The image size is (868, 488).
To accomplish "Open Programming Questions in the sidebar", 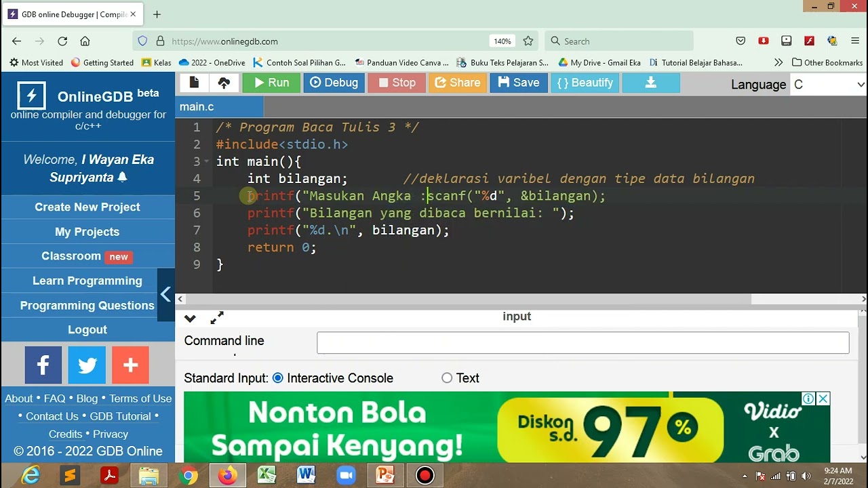I will (x=87, y=305).
